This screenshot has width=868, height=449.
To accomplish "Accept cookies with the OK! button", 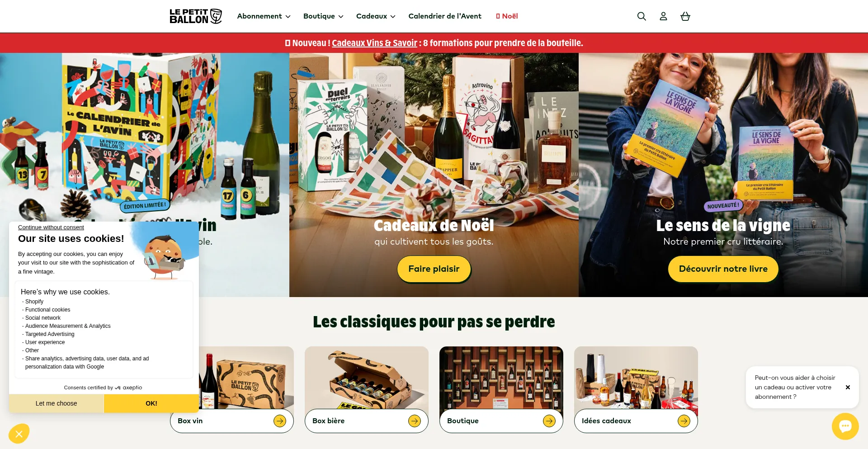I will 151,403.
